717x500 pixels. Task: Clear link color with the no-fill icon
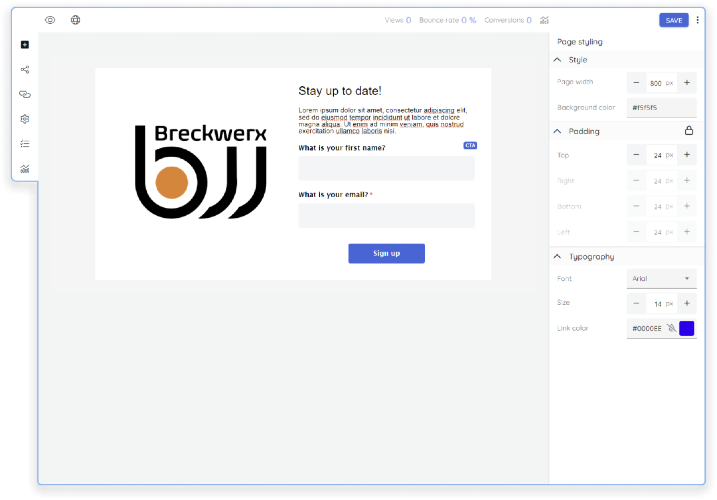coord(671,328)
